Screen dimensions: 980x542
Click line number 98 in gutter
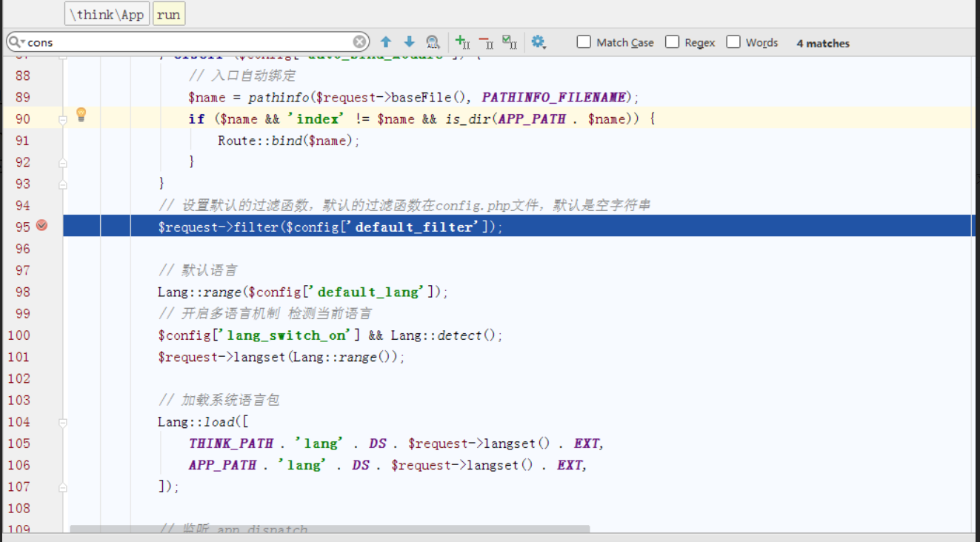(x=22, y=292)
